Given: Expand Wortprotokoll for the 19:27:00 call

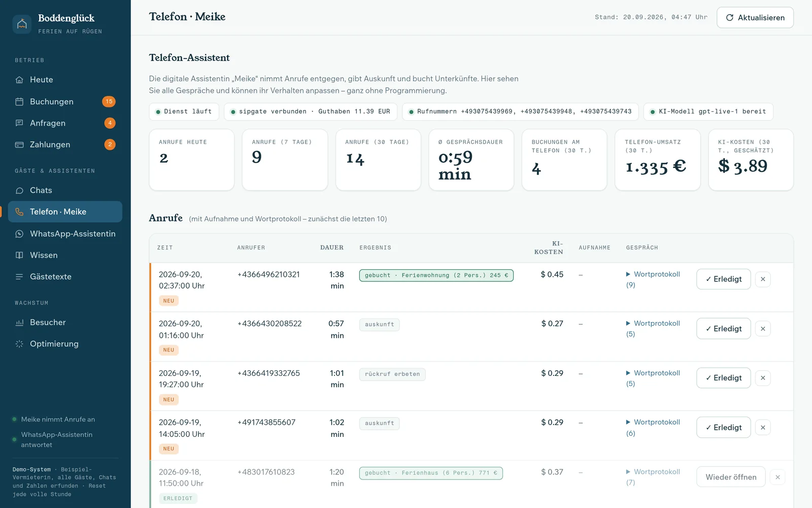Looking at the screenshot, I should [x=653, y=378].
